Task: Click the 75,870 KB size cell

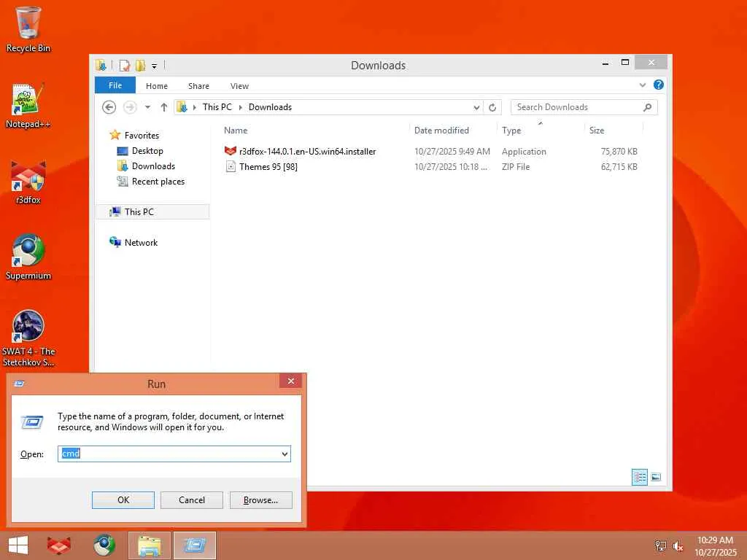Action: (619, 152)
